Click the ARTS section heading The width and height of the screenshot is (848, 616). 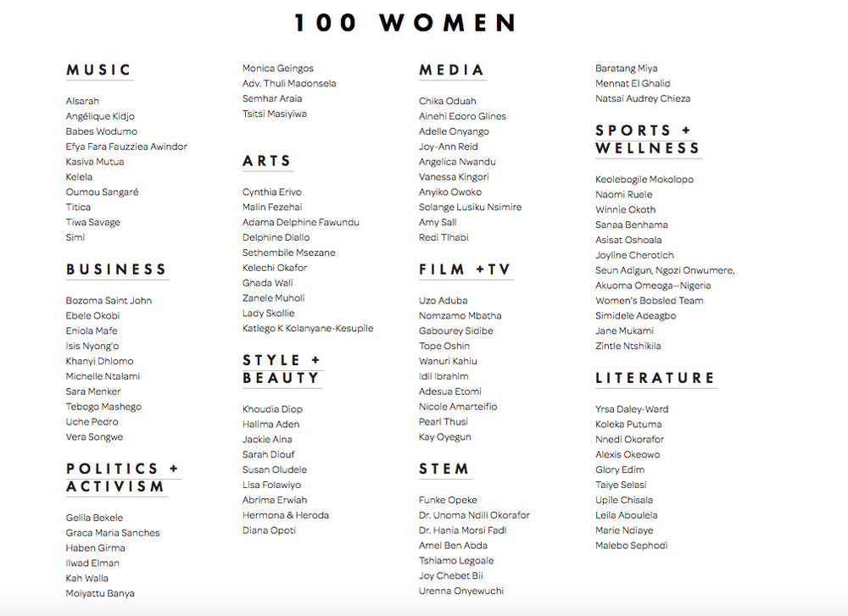point(267,160)
